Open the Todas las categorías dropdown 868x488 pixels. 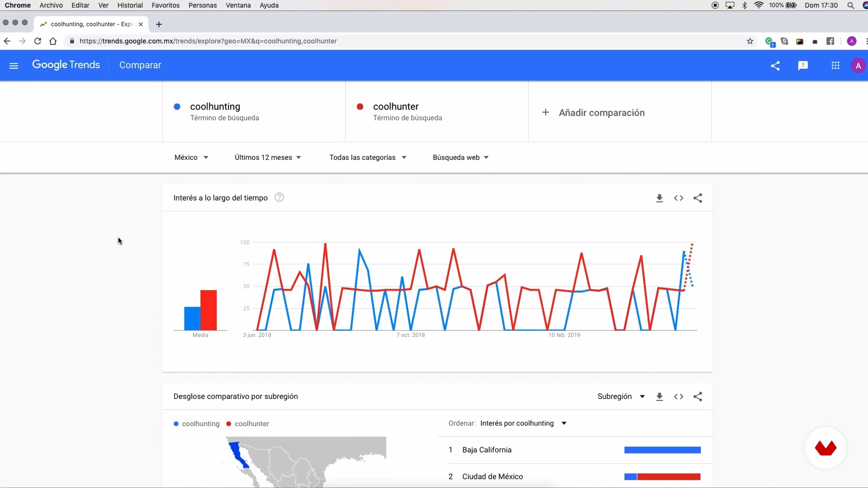pos(368,157)
